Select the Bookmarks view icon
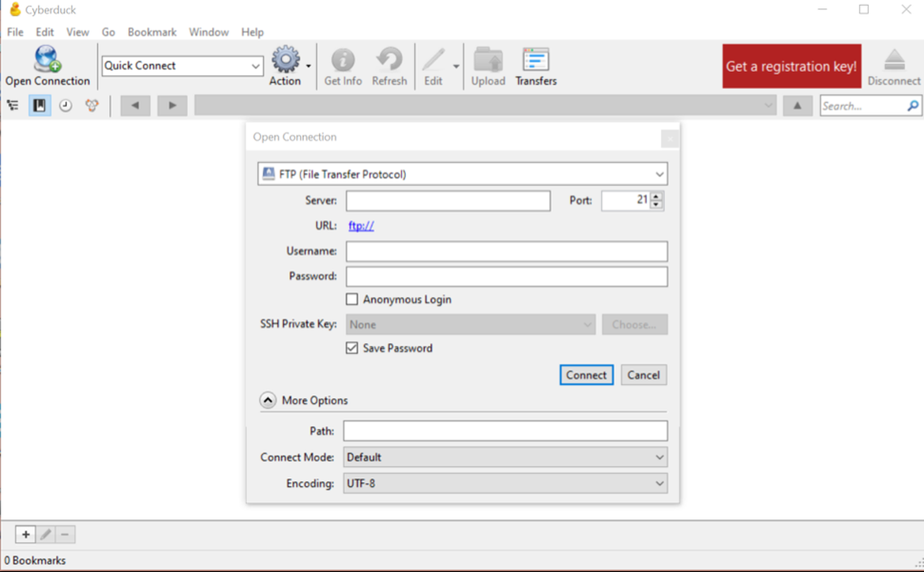Screen dimensions: 924x572 (x=39, y=106)
